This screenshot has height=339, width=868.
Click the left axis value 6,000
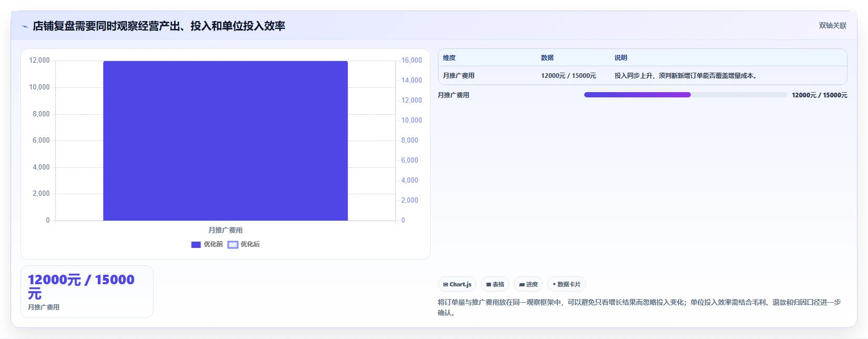(x=41, y=141)
